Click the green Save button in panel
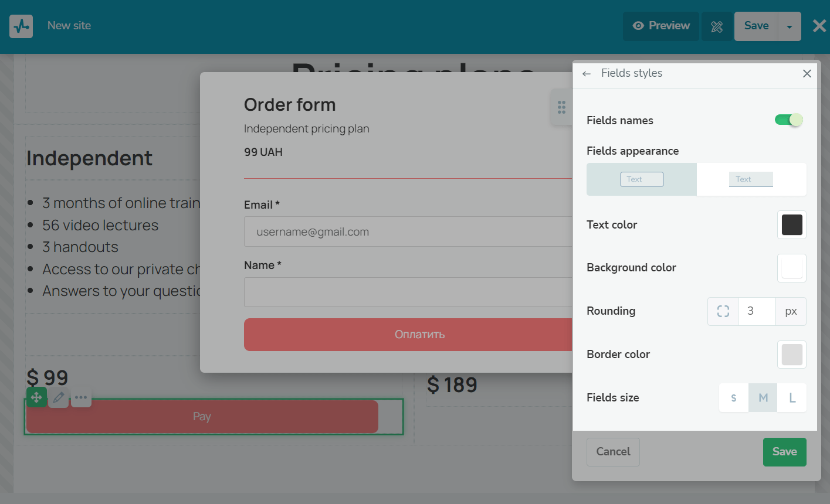This screenshot has width=830, height=504. pyautogui.click(x=784, y=452)
